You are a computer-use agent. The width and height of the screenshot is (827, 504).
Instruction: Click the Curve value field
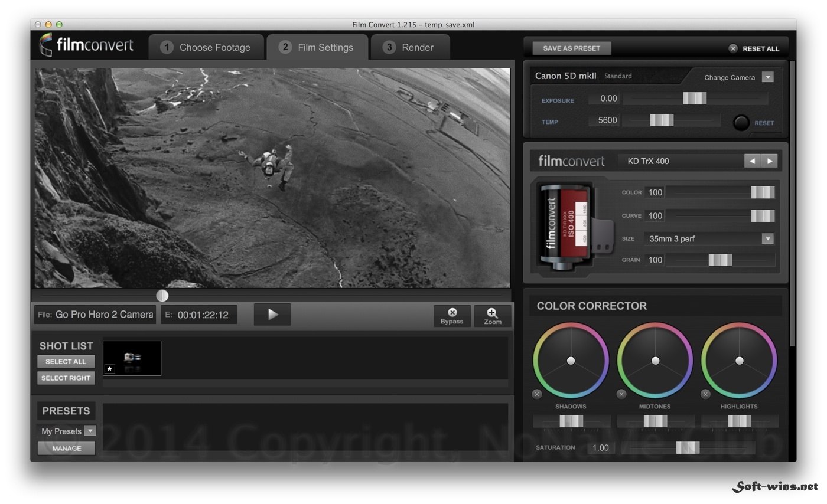coord(655,216)
